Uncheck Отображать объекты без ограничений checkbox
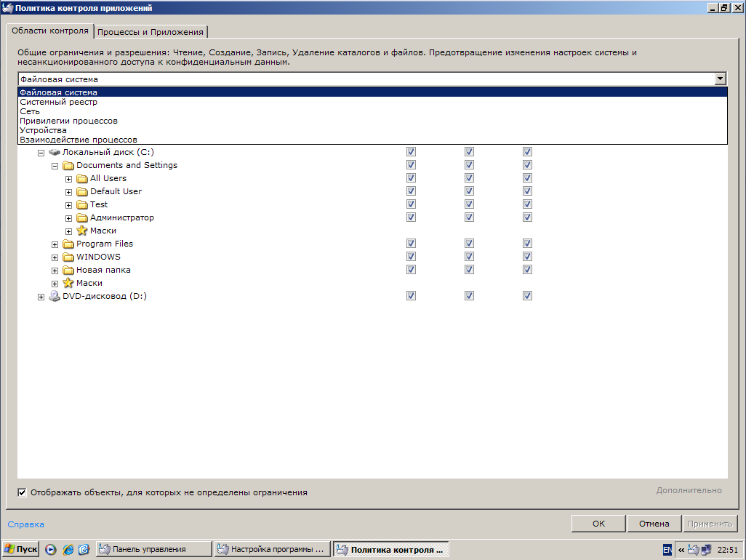The height and width of the screenshot is (560, 746). 22,492
